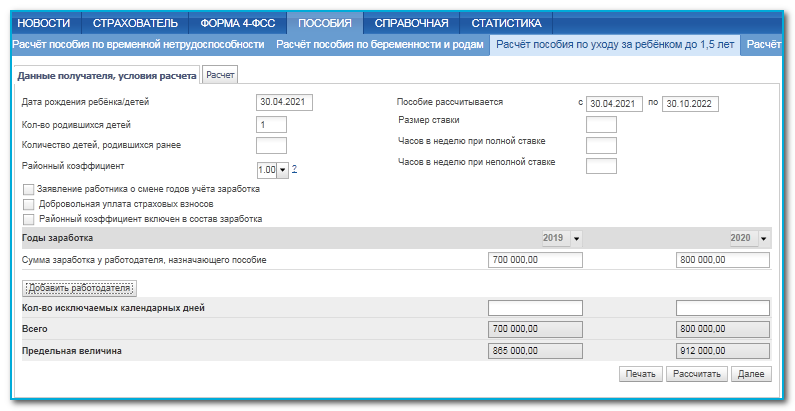Toggle Районный коэффициент включен в состав заработка

point(28,219)
